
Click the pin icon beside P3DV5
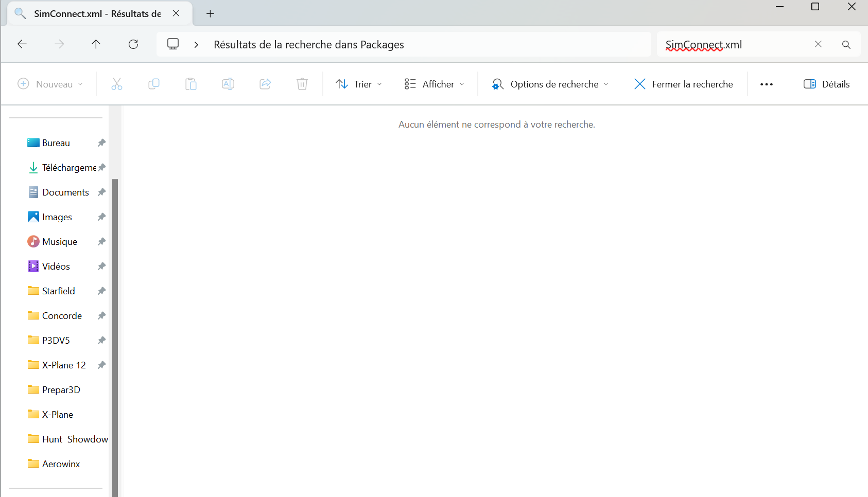tap(102, 341)
